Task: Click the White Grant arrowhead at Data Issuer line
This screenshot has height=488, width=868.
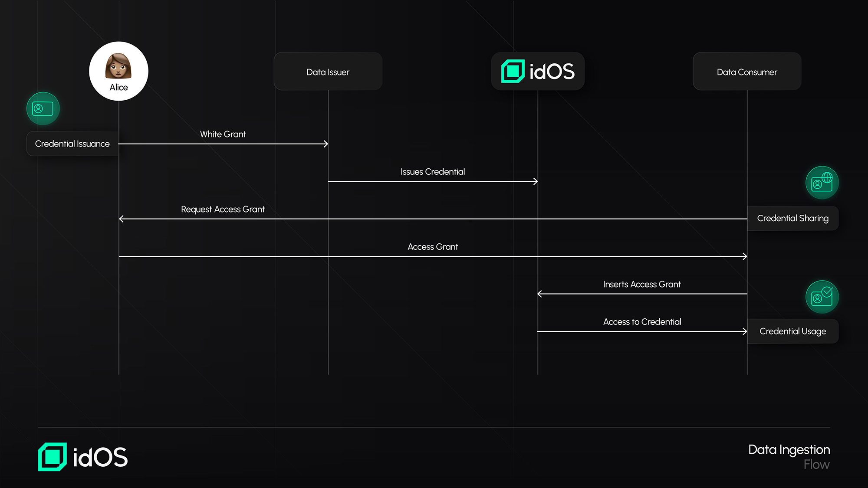Action: (x=326, y=144)
